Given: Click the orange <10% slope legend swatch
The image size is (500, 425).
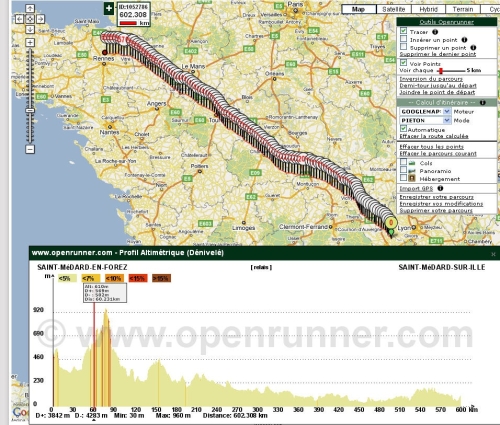Looking at the screenshot, I should point(114,278).
